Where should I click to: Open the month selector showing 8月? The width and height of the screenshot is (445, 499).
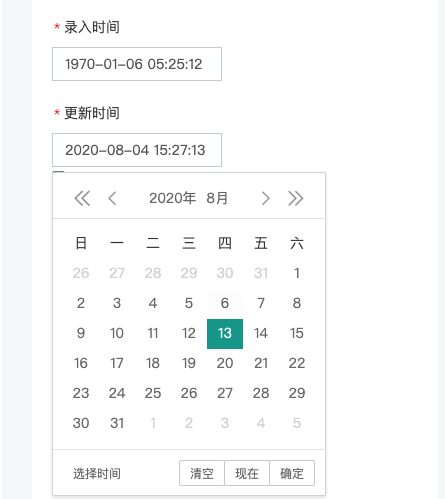pyautogui.click(x=217, y=198)
